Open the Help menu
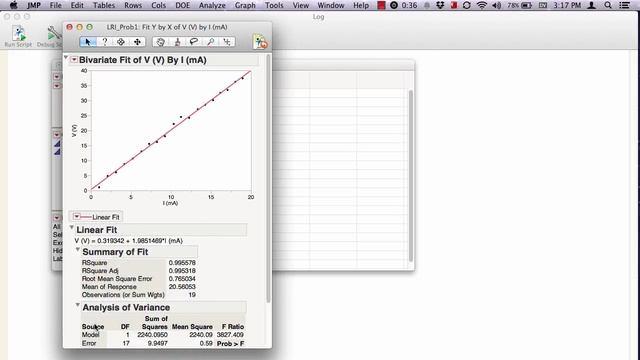Image resolution: width=640 pixels, height=360 pixels. [361, 5]
